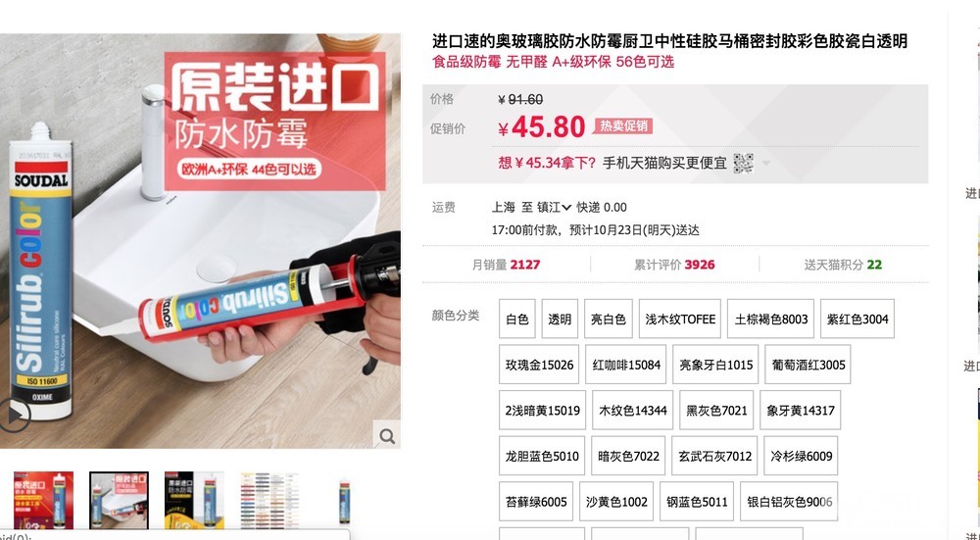Play the product video

coord(13,415)
